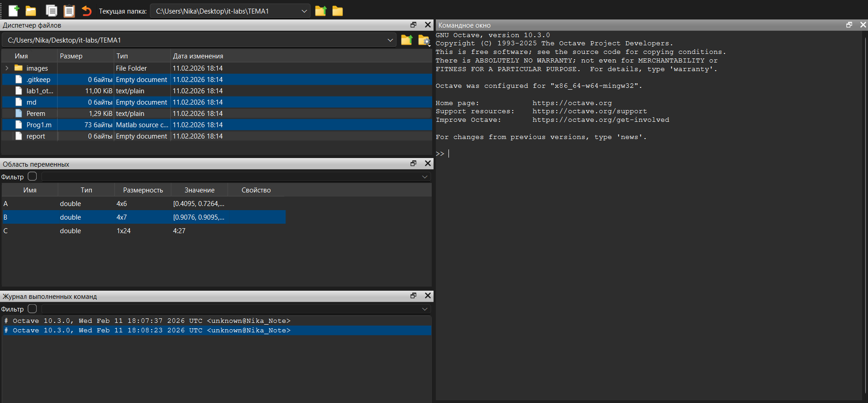Click the Paste clipboard icon
868x403 pixels.
(69, 11)
